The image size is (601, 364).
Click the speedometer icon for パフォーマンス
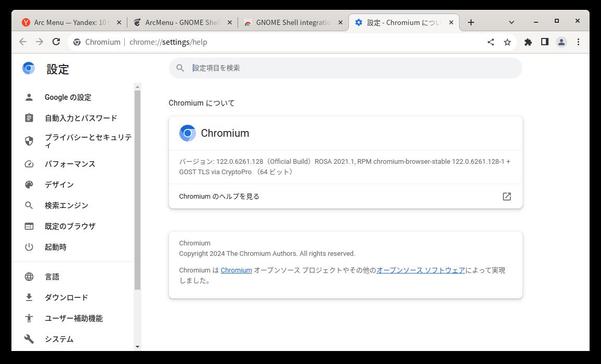[x=29, y=164]
